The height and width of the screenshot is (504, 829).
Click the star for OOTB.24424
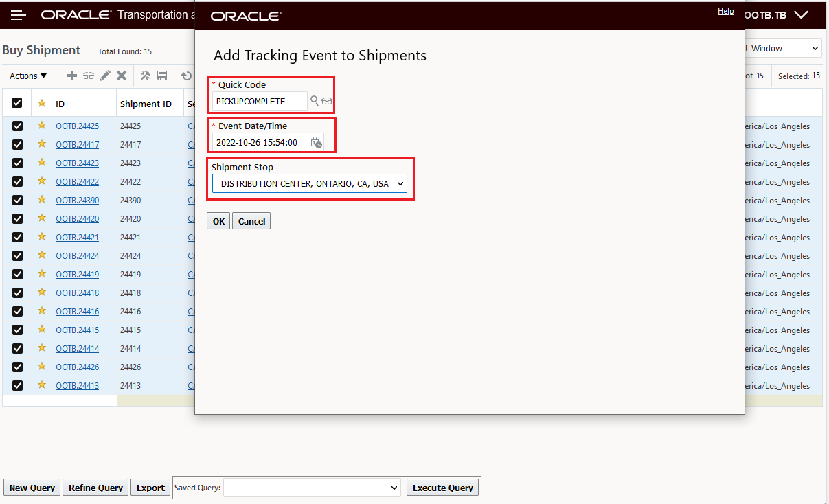(42, 255)
